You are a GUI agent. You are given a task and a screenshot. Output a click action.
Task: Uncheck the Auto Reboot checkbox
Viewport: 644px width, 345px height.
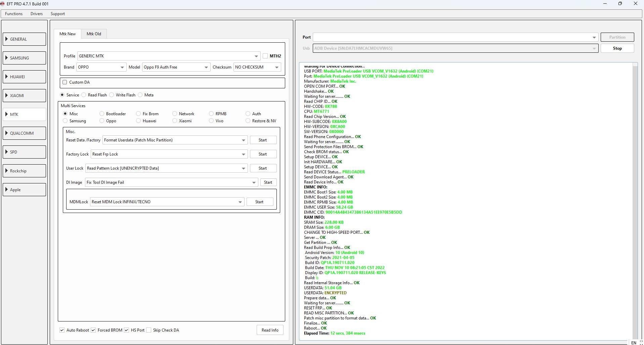click(x=62, y=330)
